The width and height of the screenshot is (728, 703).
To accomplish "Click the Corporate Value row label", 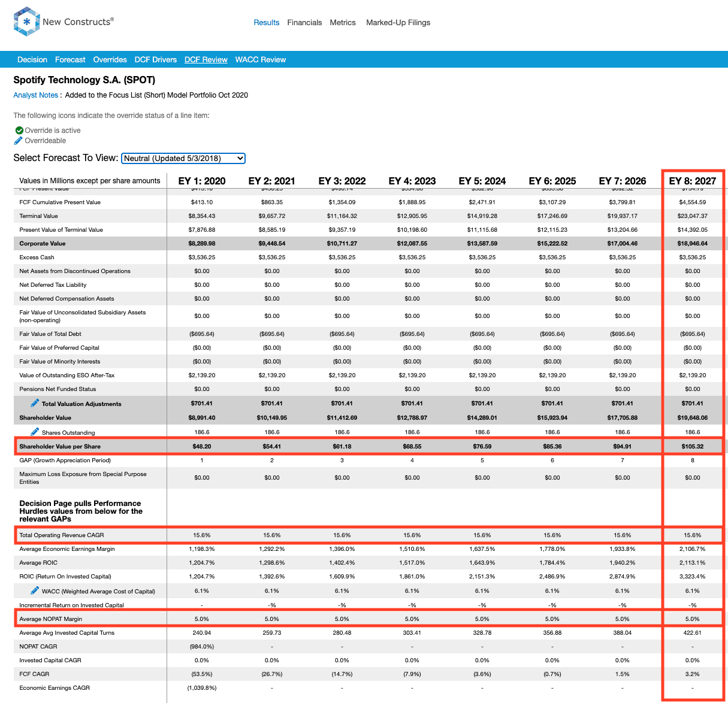I will coord(43,244).
